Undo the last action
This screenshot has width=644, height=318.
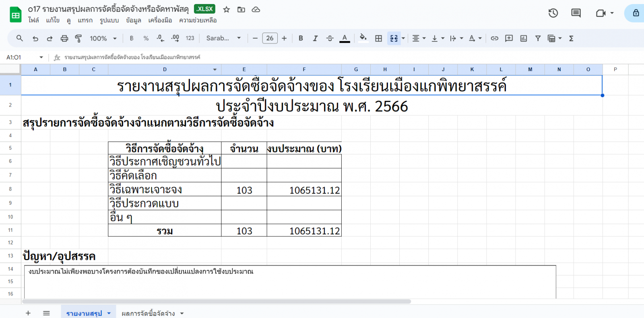35,38
